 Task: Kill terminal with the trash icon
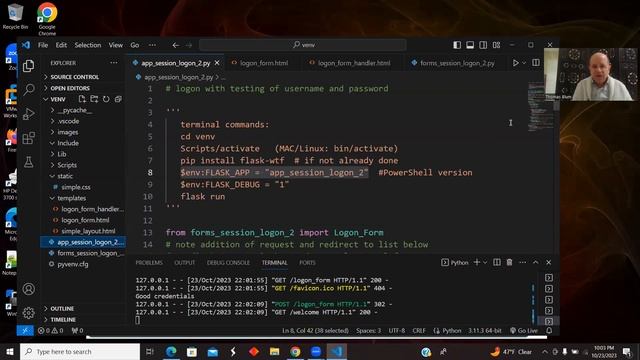click(x=509, y=262)
